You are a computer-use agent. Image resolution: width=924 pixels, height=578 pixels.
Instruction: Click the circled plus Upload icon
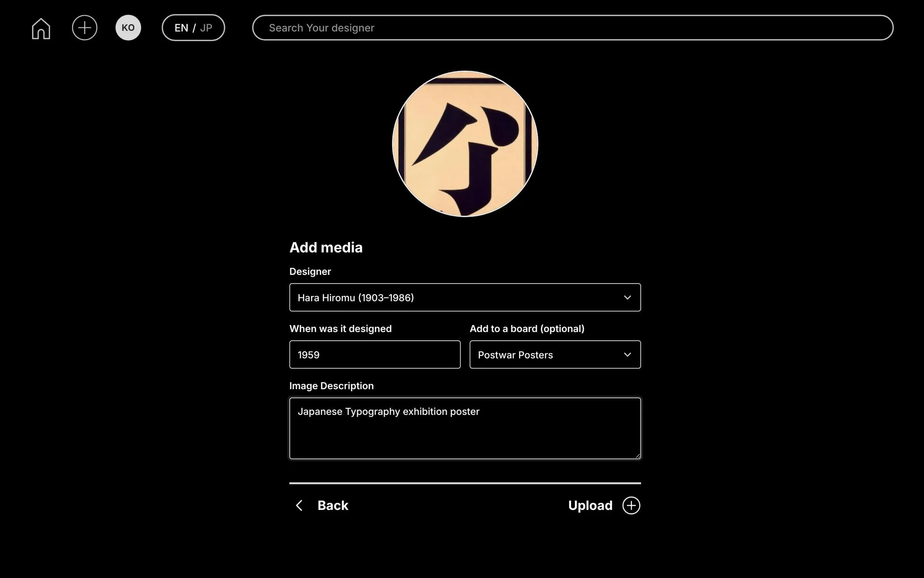(x=631, y=506)
